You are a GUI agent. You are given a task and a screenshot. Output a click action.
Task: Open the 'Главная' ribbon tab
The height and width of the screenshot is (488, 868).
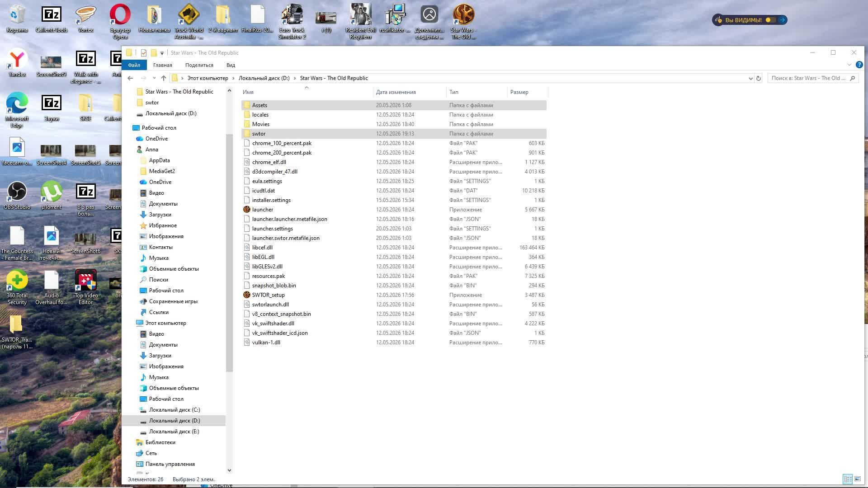coord(162,65)
